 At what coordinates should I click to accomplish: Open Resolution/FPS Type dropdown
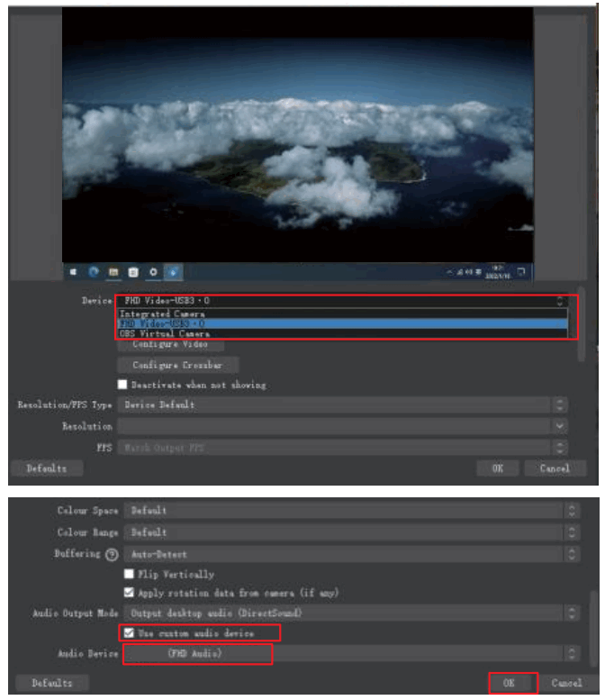click(x=342, y=405)
